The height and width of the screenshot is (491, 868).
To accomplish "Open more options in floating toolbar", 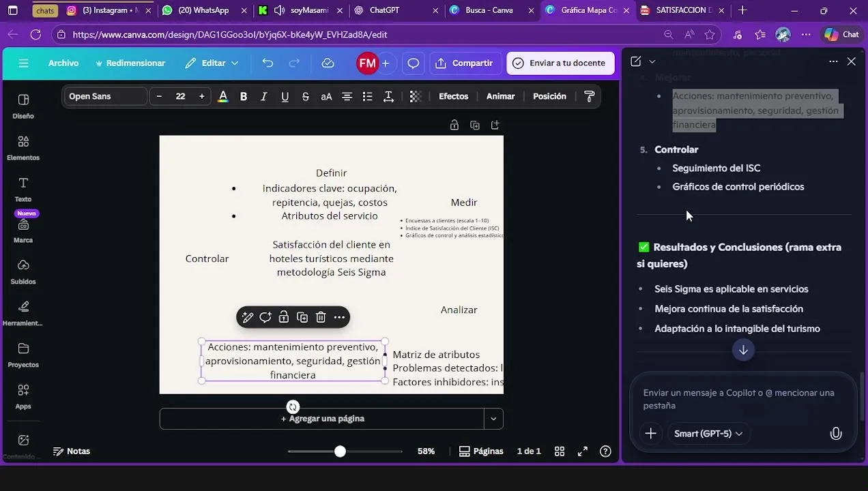I will pyautogui.click(x=339, y=317).
